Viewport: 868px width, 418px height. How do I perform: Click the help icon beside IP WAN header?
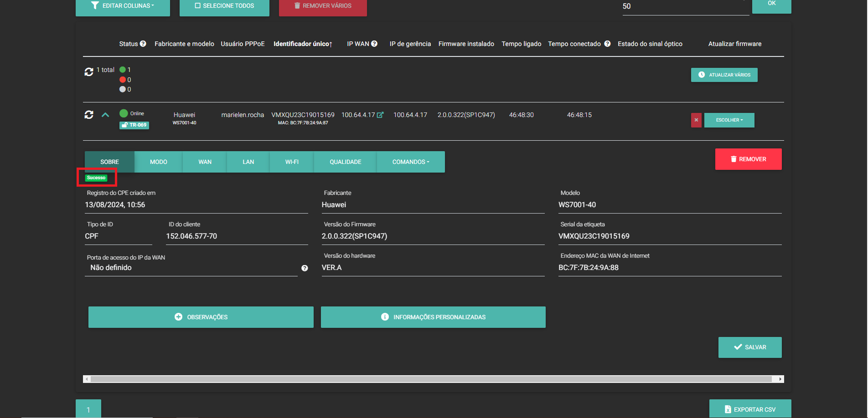pos(374,44)
